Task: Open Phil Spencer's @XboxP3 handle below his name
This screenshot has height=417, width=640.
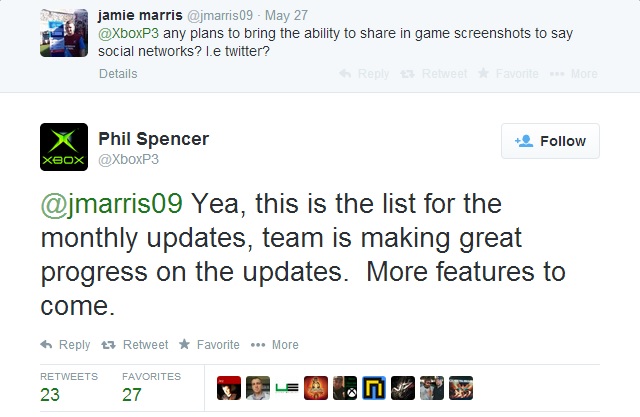Action: 128,160
